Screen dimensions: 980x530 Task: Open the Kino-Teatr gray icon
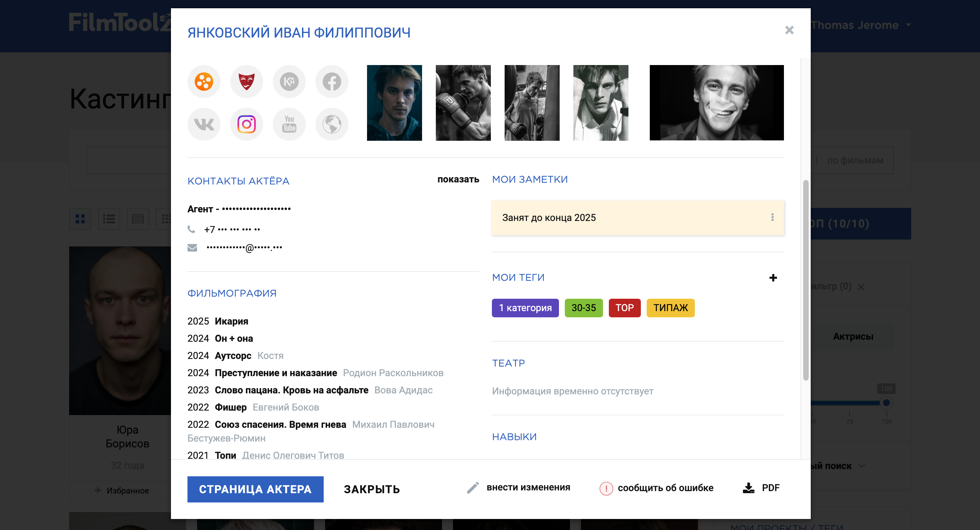pyautogui.click(x=289, y=82)
